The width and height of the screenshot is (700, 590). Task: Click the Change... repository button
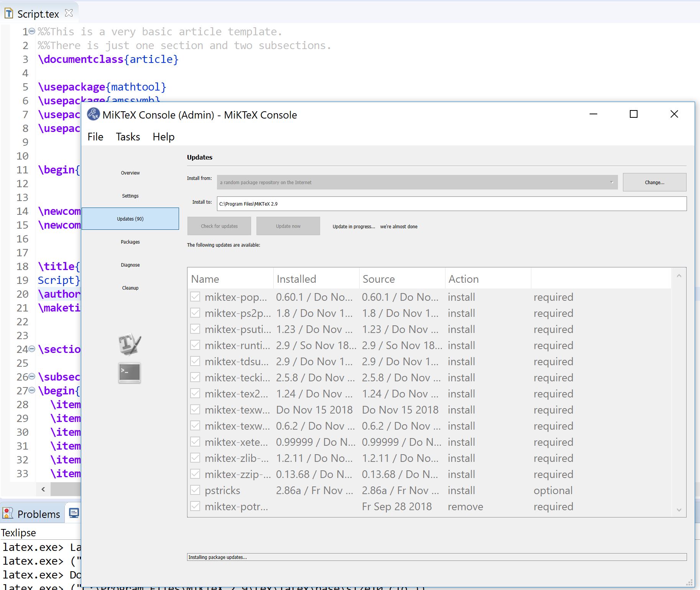654,182
